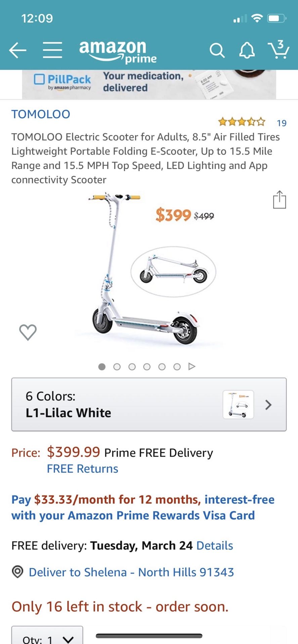Tap the star rating to view reviews
The height and width of the screenshot is (644, 298).
click(x=242, y=122)
